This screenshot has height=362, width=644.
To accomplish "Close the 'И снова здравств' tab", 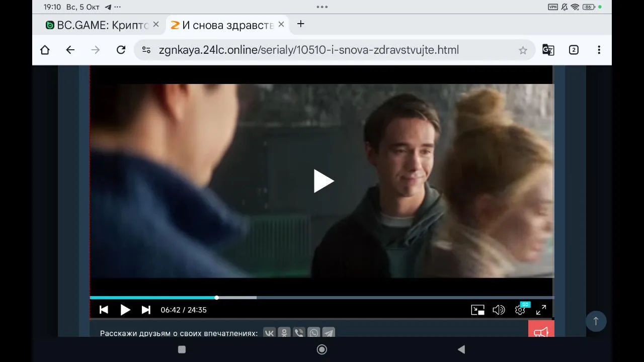I will pyautogui.click(x=281, y=25).
